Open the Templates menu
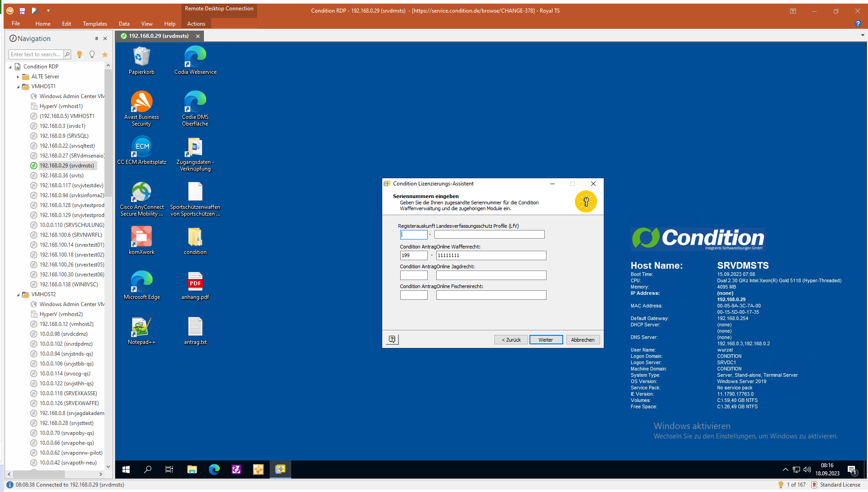Screen dimensions: 868x492 pyautogui.click(x=95, y=24)
